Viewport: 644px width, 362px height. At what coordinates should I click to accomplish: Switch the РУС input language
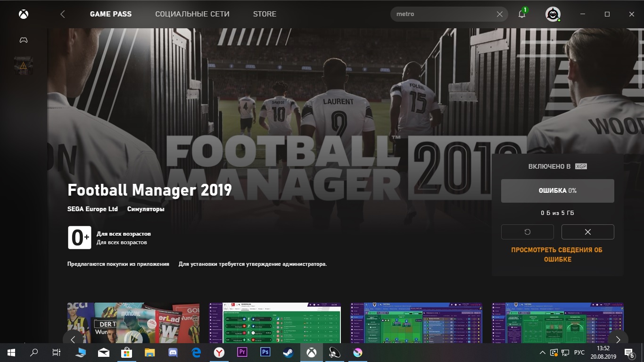[x=579, y=353]
